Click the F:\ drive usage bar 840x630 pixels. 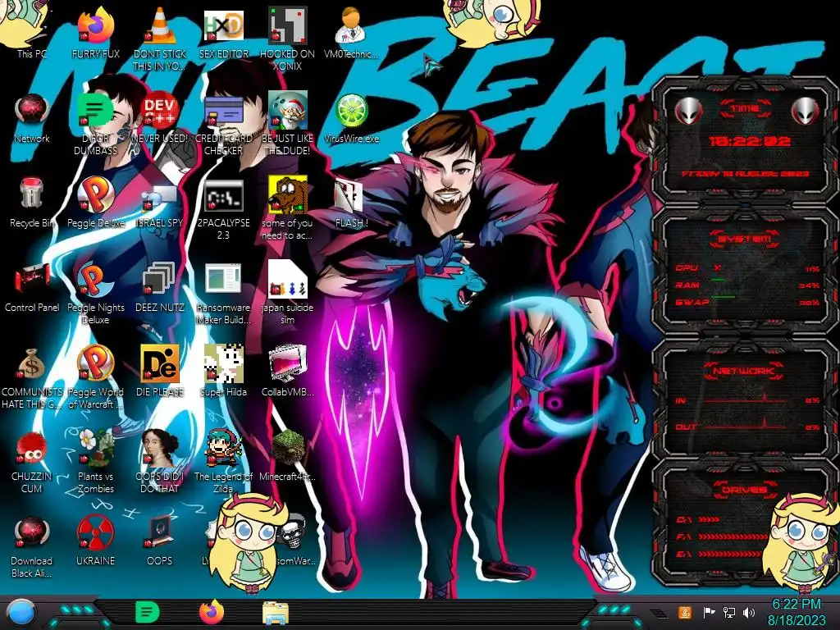pyautogui.click(x=734, y=536)
